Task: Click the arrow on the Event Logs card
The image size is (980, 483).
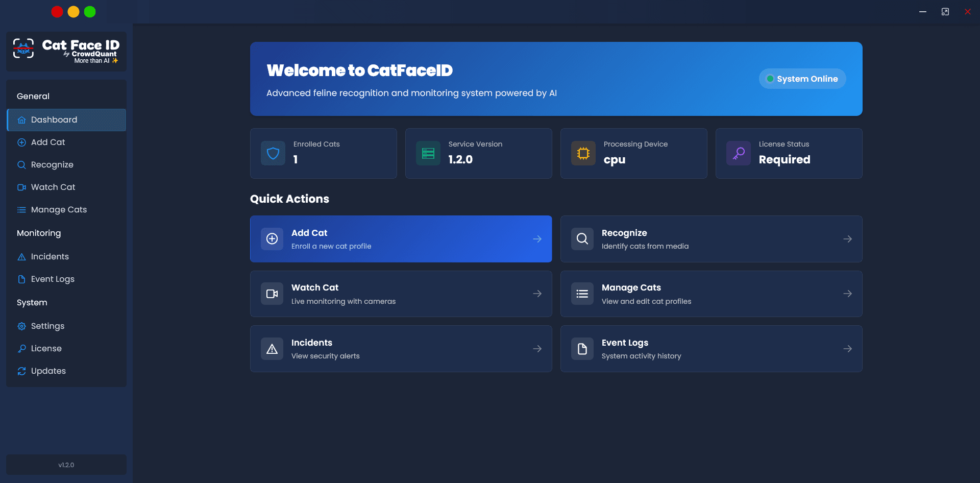Action: pos(848,349)
